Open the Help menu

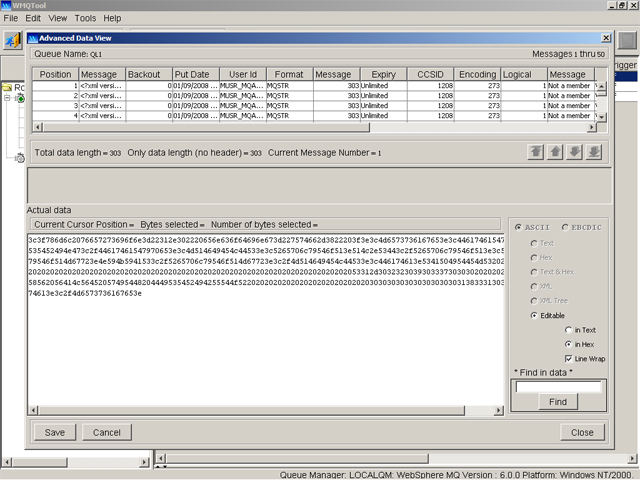coord(112,18)
